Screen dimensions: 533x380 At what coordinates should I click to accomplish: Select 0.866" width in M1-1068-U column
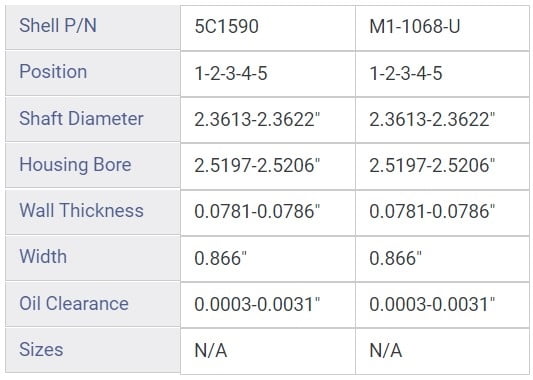click(396, 258)
